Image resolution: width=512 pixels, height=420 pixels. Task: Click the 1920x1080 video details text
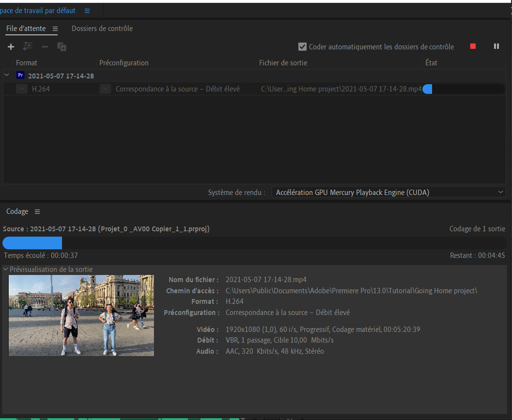click(x=323, y=330)
